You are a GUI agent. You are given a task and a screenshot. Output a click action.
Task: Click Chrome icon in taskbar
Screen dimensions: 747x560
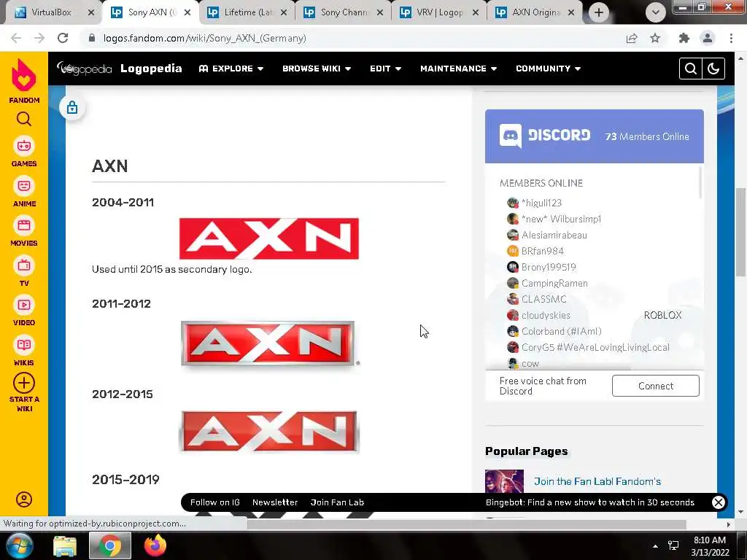[110, 545]
